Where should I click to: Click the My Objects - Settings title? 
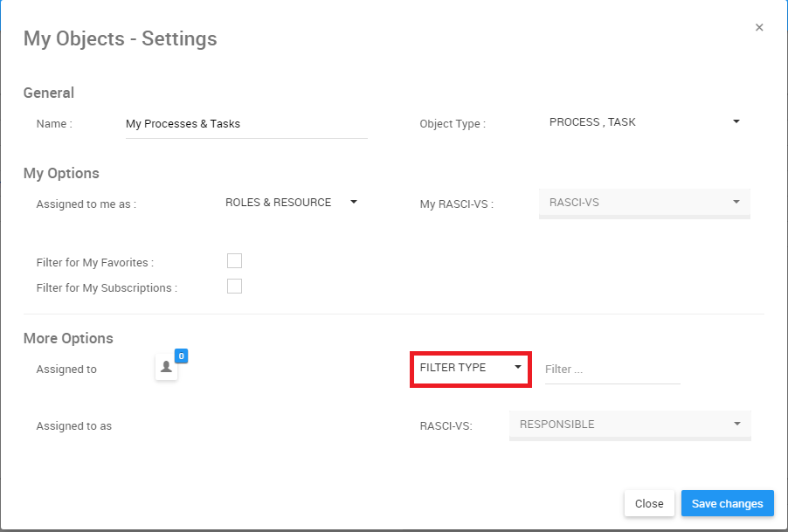120,38
